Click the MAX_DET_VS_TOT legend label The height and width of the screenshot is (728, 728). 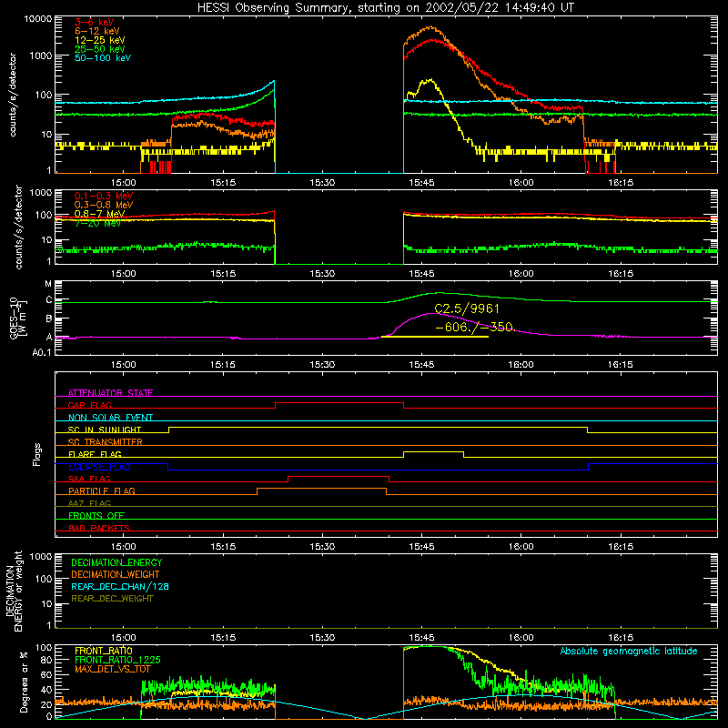113,669
